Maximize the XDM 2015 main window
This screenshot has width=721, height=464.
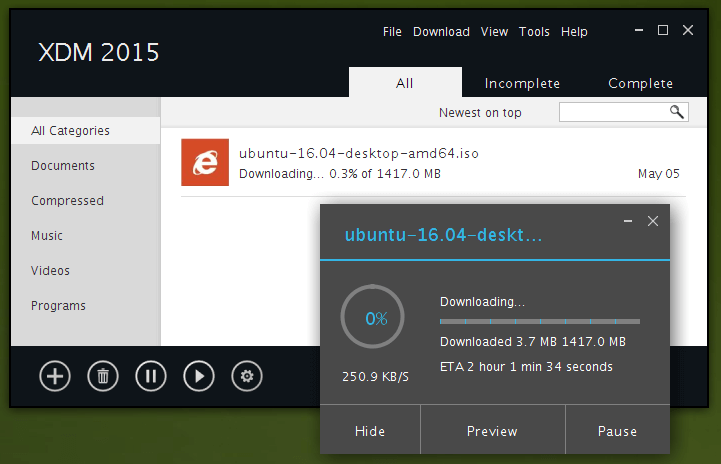663,30
